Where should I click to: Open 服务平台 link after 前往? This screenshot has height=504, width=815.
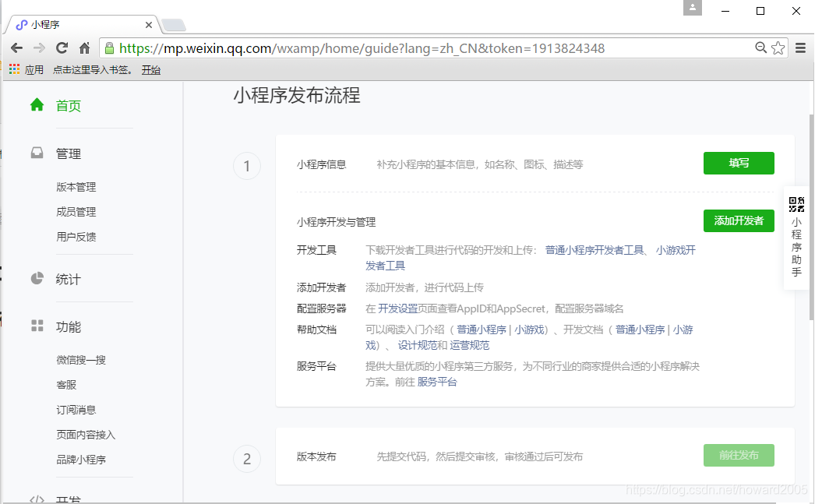[437, 382]
